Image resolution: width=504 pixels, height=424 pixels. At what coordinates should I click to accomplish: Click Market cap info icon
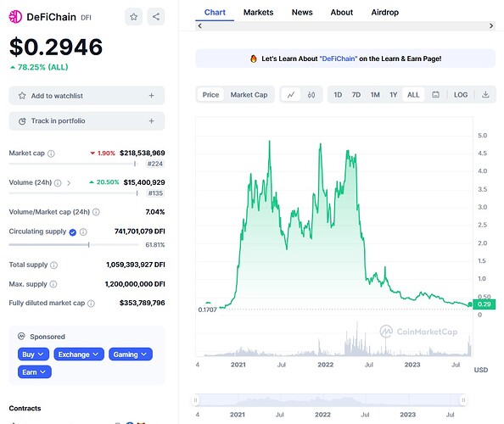pyautogui.click(x=51, y=153)
